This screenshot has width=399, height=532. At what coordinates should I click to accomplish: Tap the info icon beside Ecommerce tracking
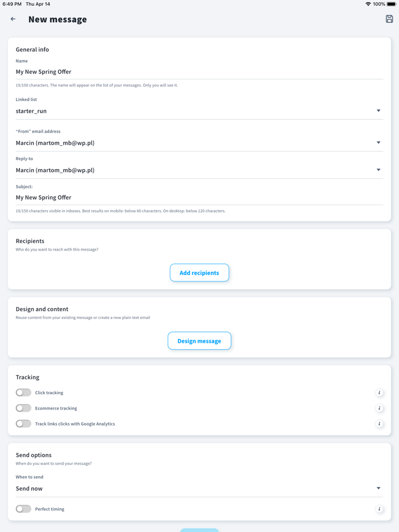coord(379,408)
